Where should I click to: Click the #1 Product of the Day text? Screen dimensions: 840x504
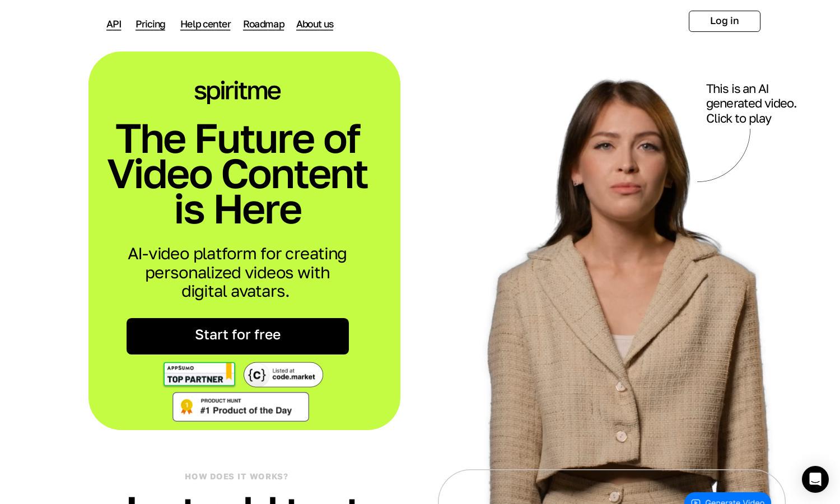pyautogui.click(x=246, y=410)
